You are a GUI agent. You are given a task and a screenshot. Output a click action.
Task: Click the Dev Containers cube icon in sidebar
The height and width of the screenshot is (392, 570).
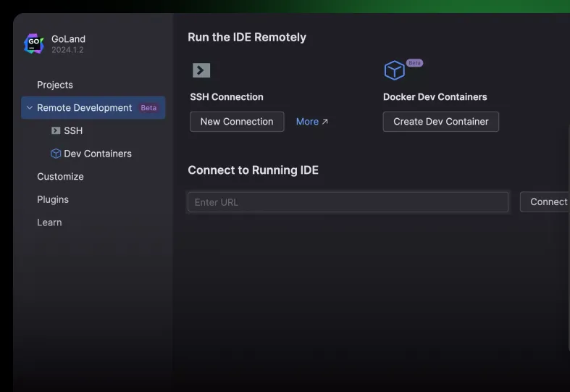pos(56,154)
